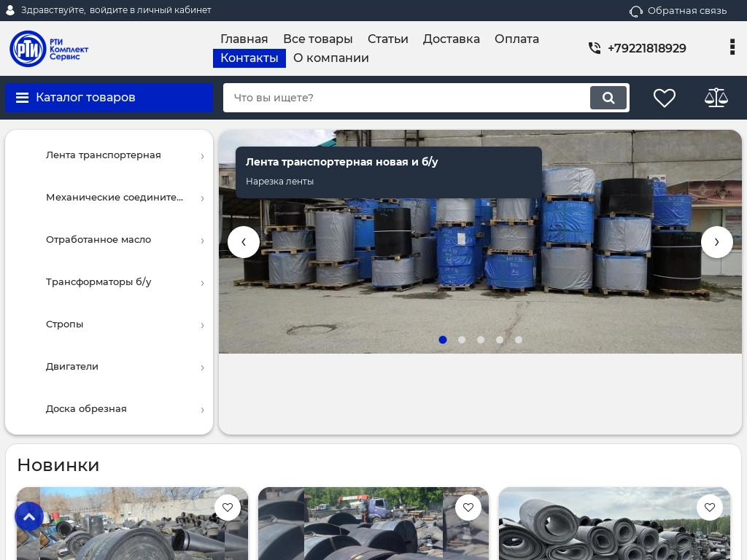Focus the 'Что вы ищете?' search field

[406, 98]
